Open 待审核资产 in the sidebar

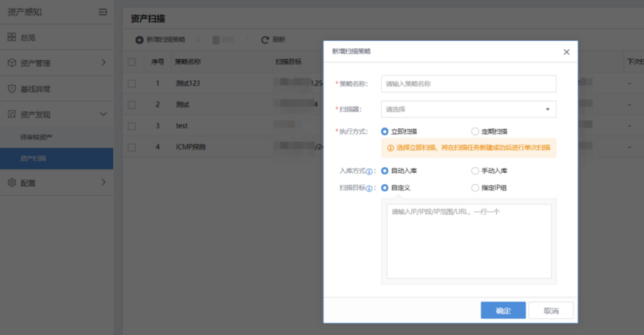click(36, 137)
